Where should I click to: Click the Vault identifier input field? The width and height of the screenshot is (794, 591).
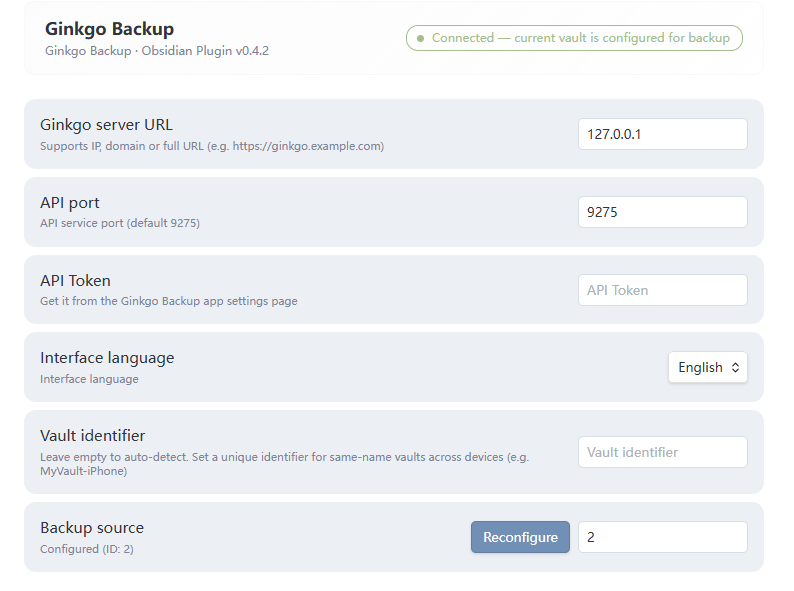point(662,452)
